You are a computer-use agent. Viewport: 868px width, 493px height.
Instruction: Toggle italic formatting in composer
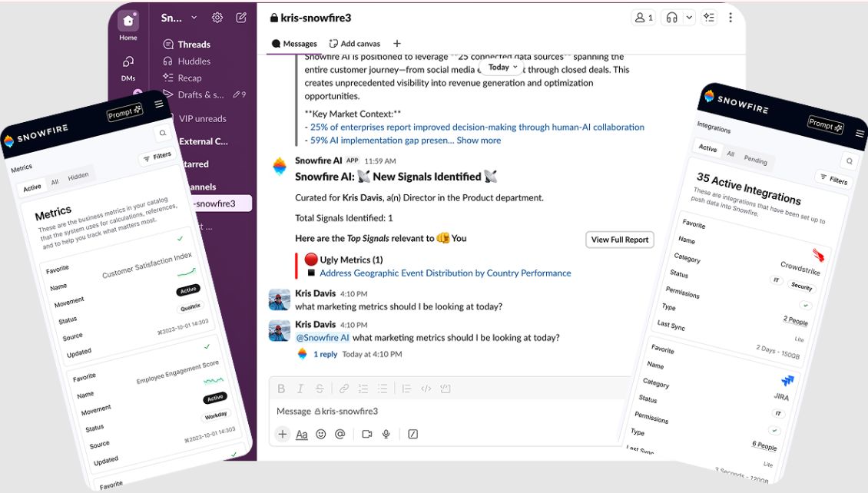[300, 389]
